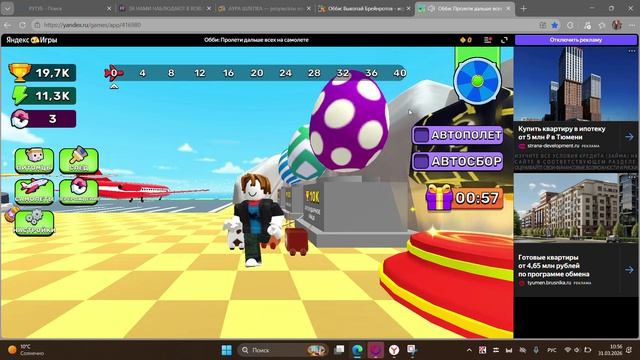The height and width of the screenshot is (360, 640).
Task: Click arrow on the ипотека ad card
Action: click(629, 137)
